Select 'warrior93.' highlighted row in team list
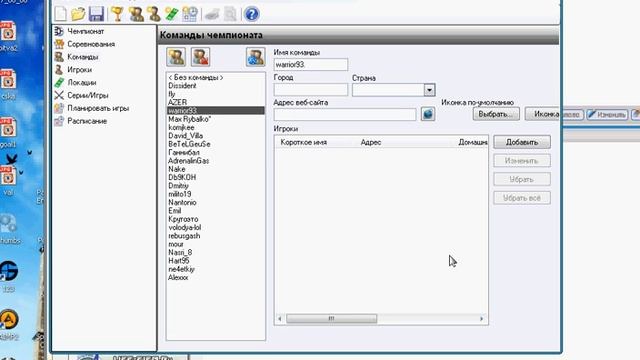Viewport: 640px width, 360px height. (x=216, y=111)
